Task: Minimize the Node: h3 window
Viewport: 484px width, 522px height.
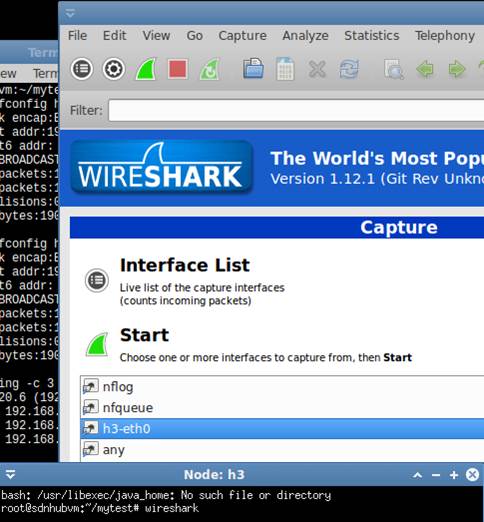Action: (436, 475)
